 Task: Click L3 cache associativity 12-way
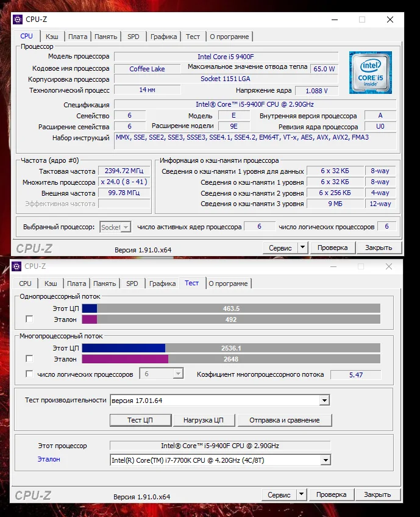point(380,204)
